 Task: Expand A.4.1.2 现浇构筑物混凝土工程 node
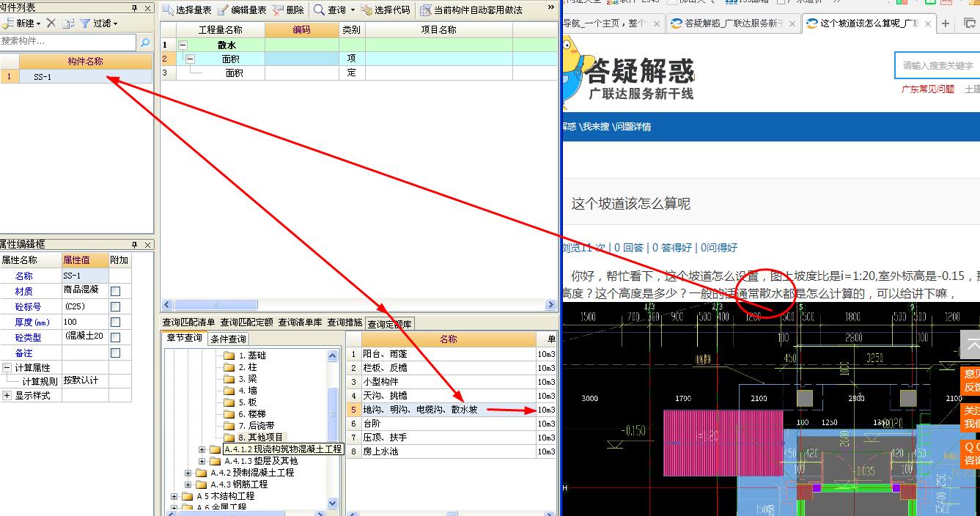[x=202, y=449]
